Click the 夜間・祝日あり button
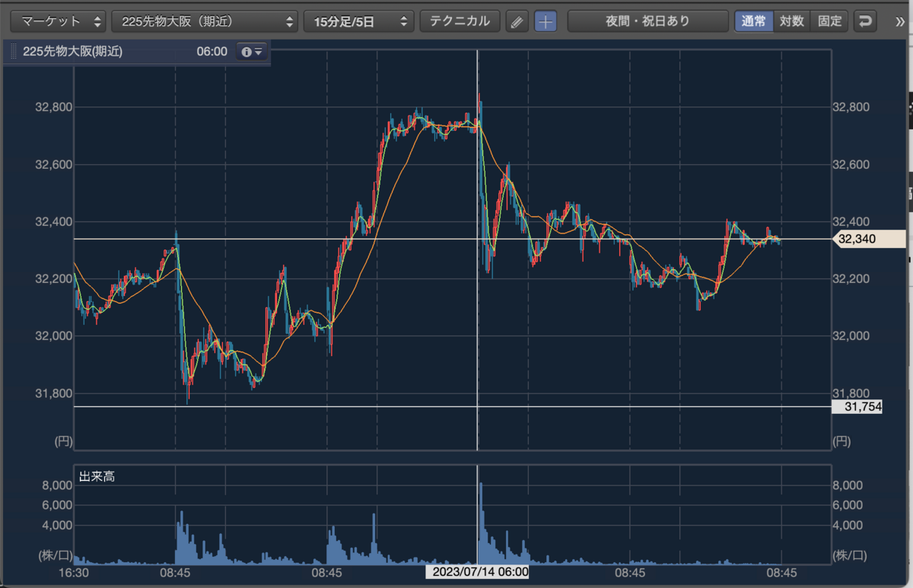The height and width of the screenshot is (588, 913). pos(647,21)
